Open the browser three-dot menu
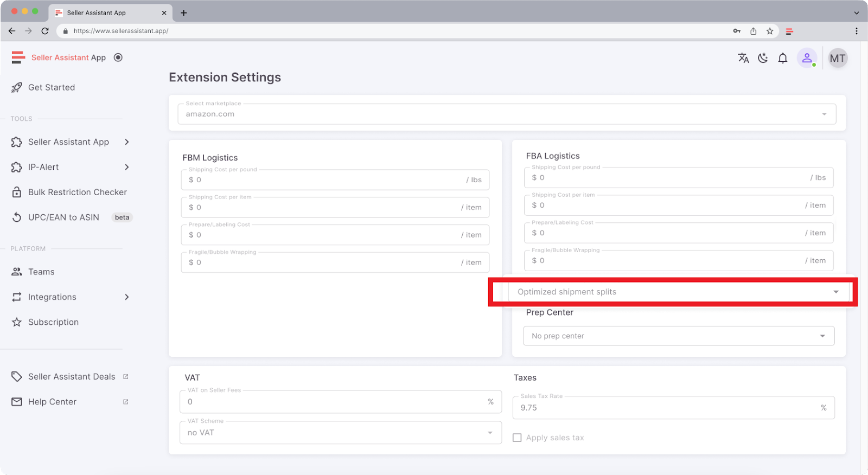This screenshot has height=475, width=868. [857, 31]
